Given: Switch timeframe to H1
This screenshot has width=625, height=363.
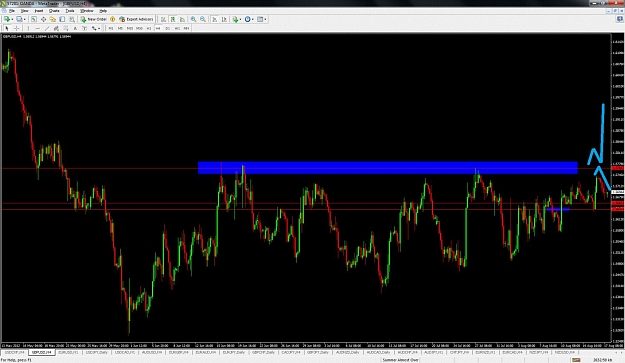Looking at the screenshot, I should pos(149,28).
